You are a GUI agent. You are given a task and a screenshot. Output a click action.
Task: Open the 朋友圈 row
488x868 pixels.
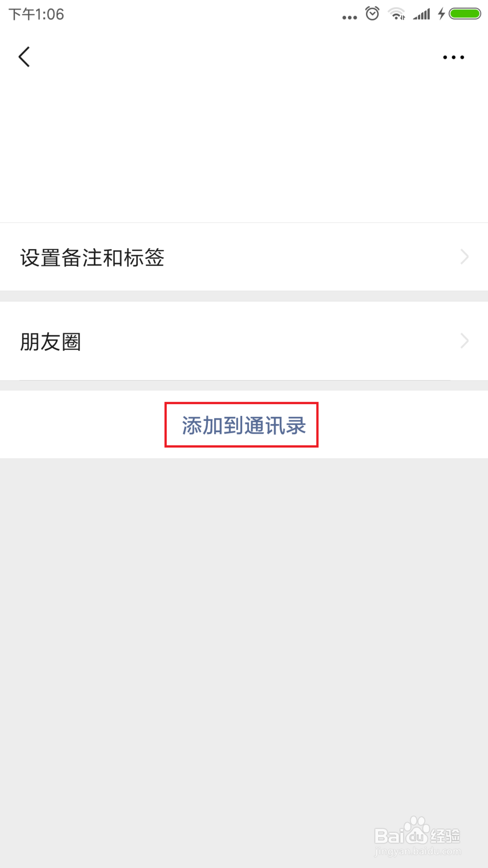coord(244,341)
